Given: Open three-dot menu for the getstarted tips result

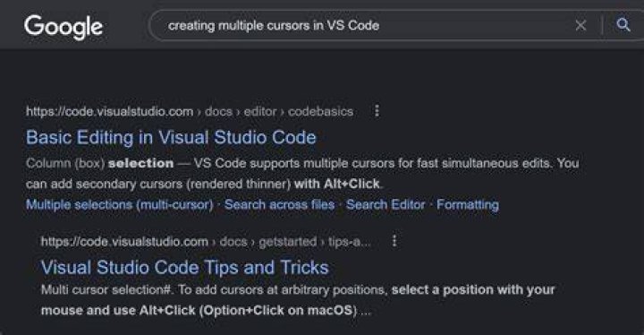Looking at the screenshot, I should pos(394,241).
